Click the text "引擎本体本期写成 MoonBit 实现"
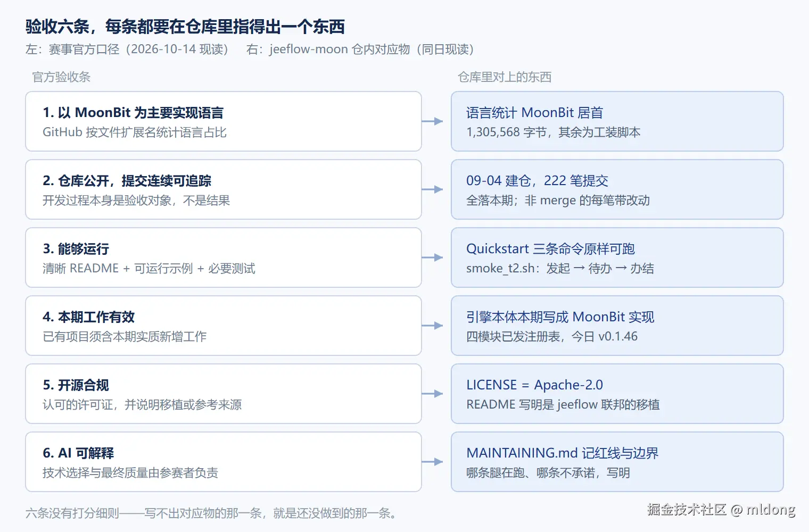This screenshot has width=809, height=532. [560, 317]
